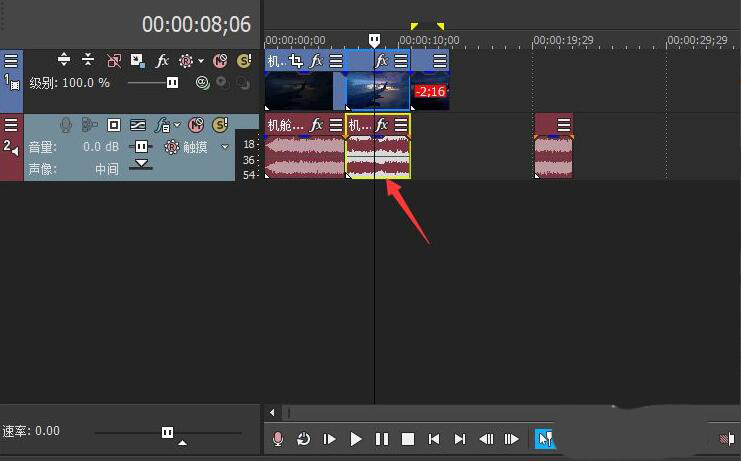Go to end of project
741x461 pixels.
pyautogui.click(x=460, y=439)
